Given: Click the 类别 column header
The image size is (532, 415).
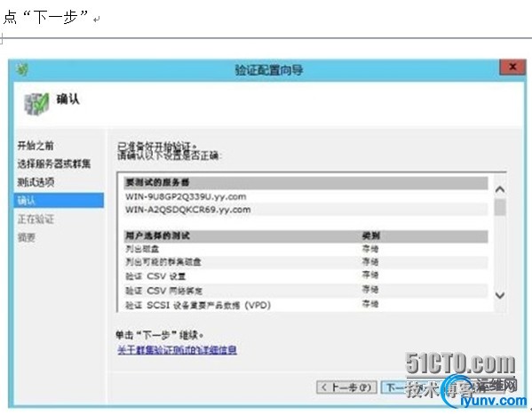Looking at the screenshot, I should (x=371, y=236).
